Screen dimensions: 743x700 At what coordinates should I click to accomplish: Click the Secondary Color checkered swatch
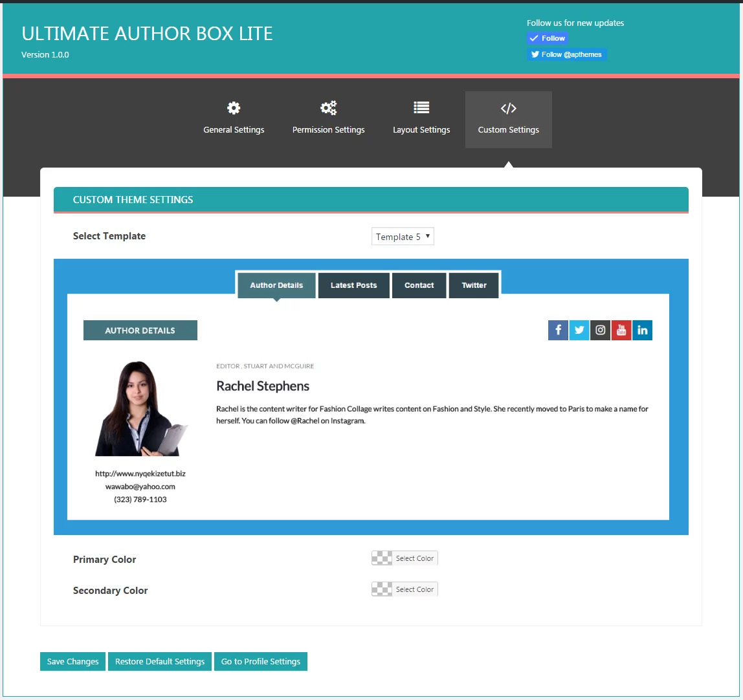[x=381, y=589]
